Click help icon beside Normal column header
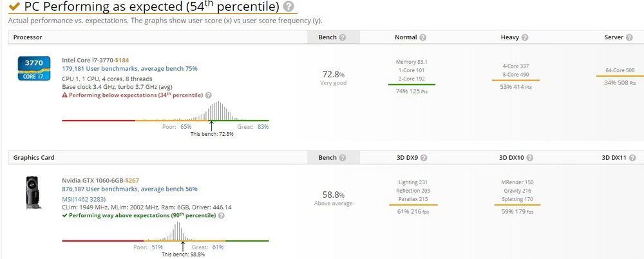This screenshot has width=644, height=259. (422, 37)
